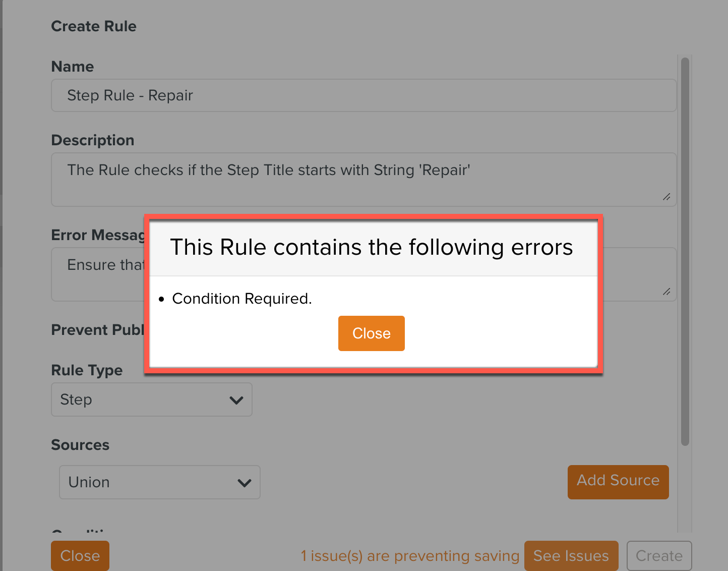Click the chevron arrow beside Union

[x=245, y=483]
